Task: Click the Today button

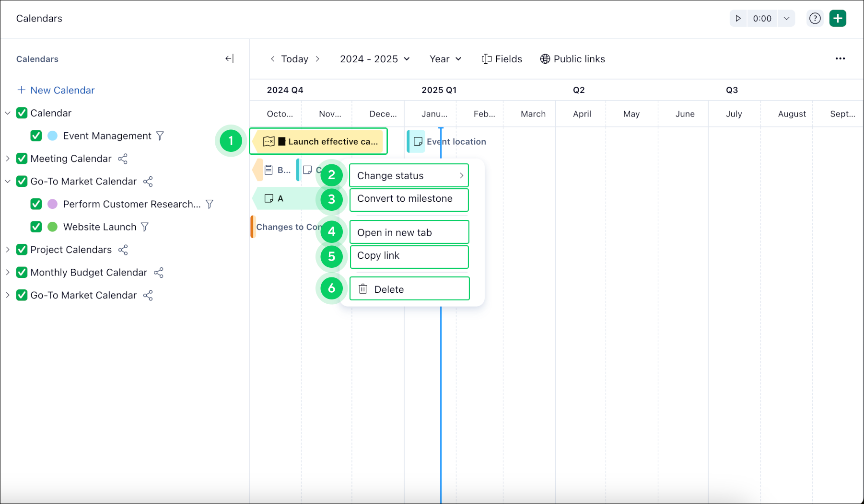Action: point(294,58)
